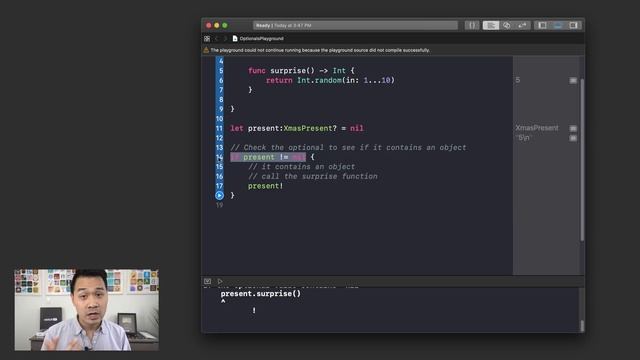This screenshot has height=360, width=640.
Task: Click the editor vertical scrollbar
Action: pyautogui.click(x=582, y=159)
